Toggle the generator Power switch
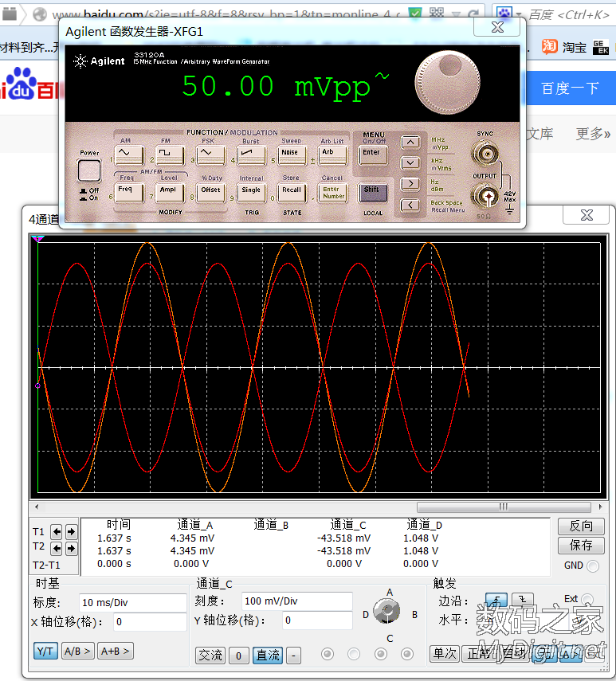This screenshot has height=681, width=616. [x=89, y=170]
